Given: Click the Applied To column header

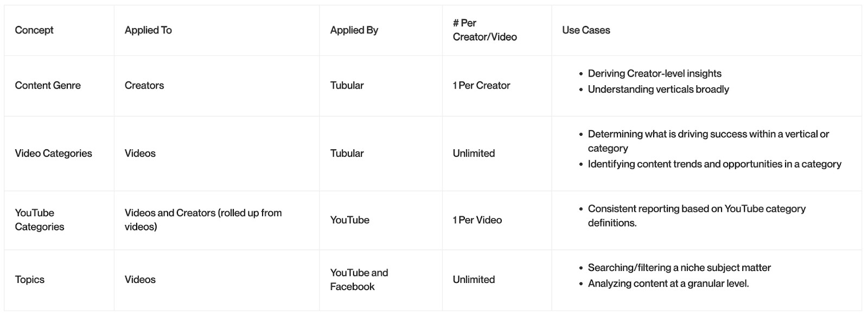Looking at the screenshot, I should pyautogui.click(x=148, y=30).
